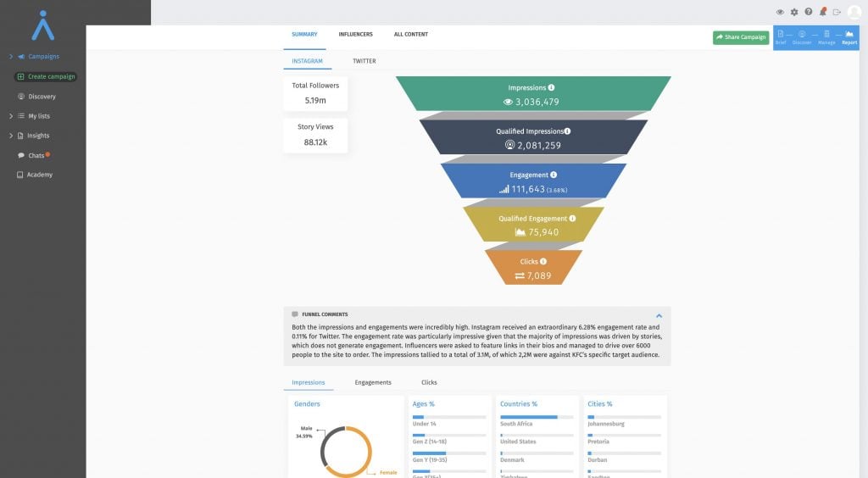868x478 pixels.
Task: Click the South Africa percentage bar
Action: (x=537, y=417)
